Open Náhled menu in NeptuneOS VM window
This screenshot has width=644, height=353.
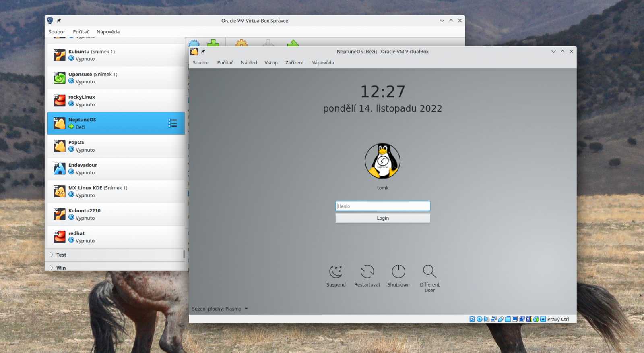click(x=249, y=63)
